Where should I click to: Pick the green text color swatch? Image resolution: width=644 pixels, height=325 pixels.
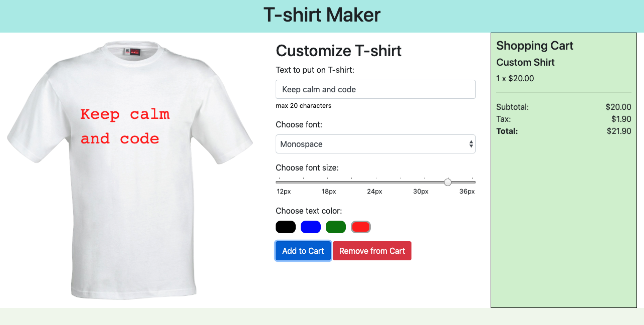coord(336,227)
